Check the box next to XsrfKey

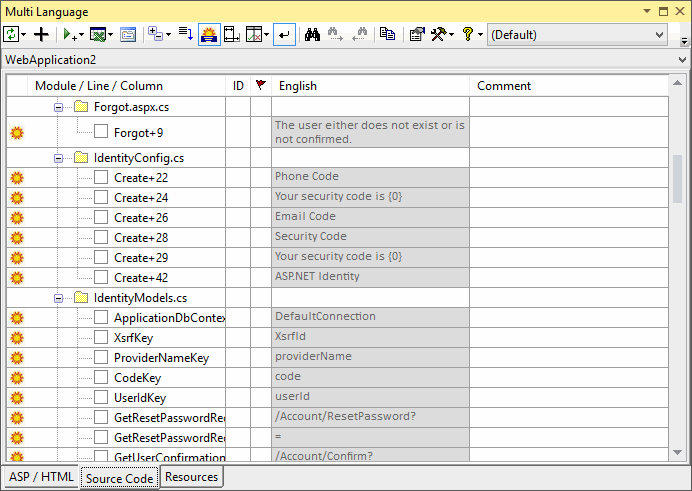(x=101, y=338)
